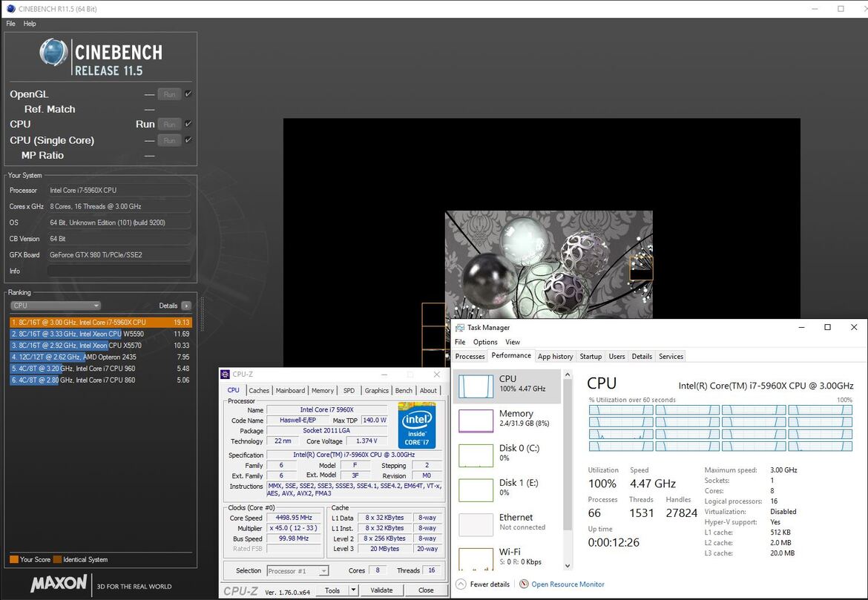Open Cinebench Help menu

30,24
